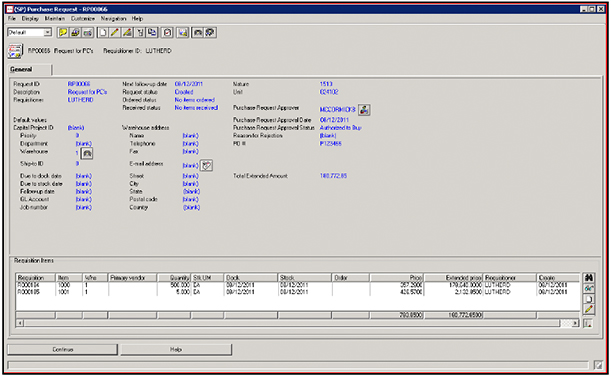Open the Maintain menu
Image resolution: width=611 pixels, height=377 pixels.
[55, 18]
